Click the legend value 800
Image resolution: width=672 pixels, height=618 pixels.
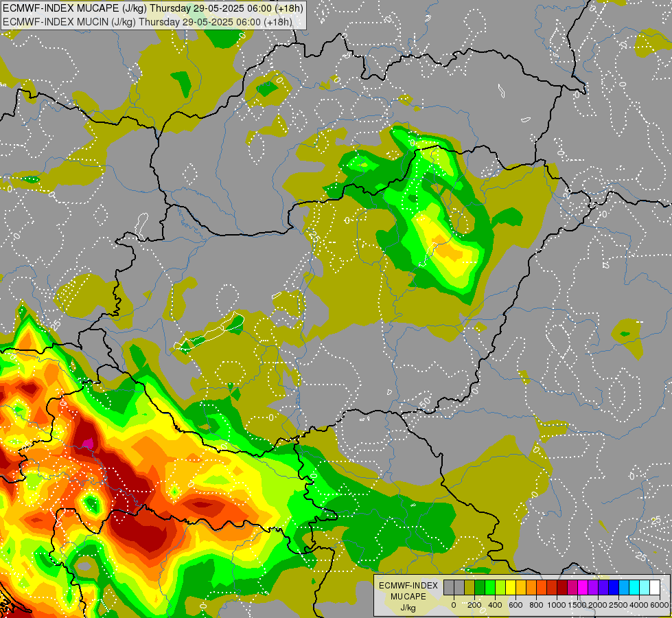point(536,605)
